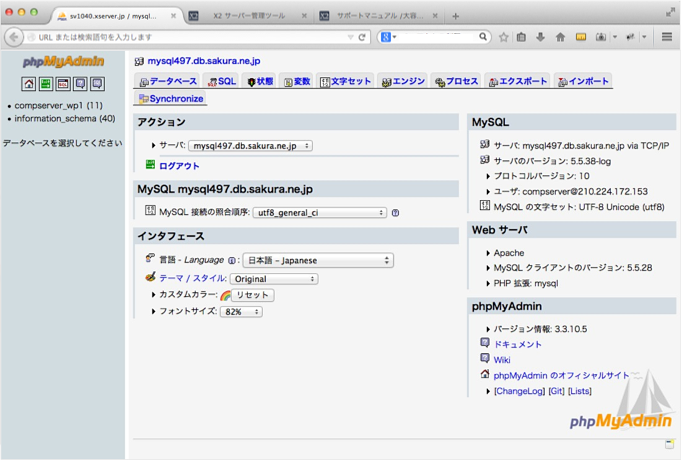Open the 82% font size dropdown
This screenshot has height=460, width=681.
coord(241,312)
